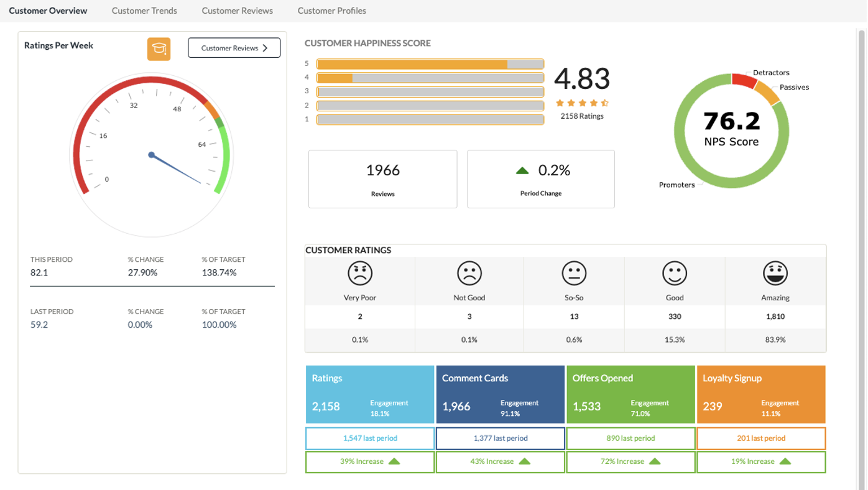This screenshot has height=490, width=868.
Task: Click the 5-star rating bar
Action: 430,64
